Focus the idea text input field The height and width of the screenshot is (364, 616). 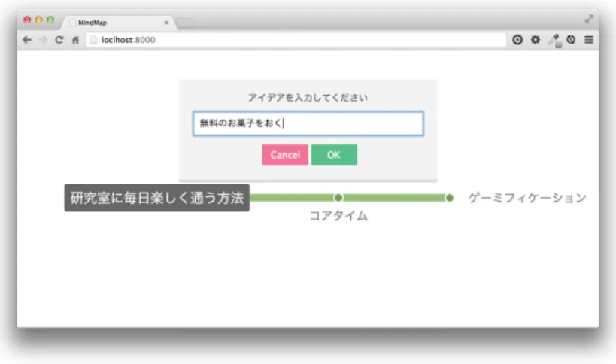(308, 123)
